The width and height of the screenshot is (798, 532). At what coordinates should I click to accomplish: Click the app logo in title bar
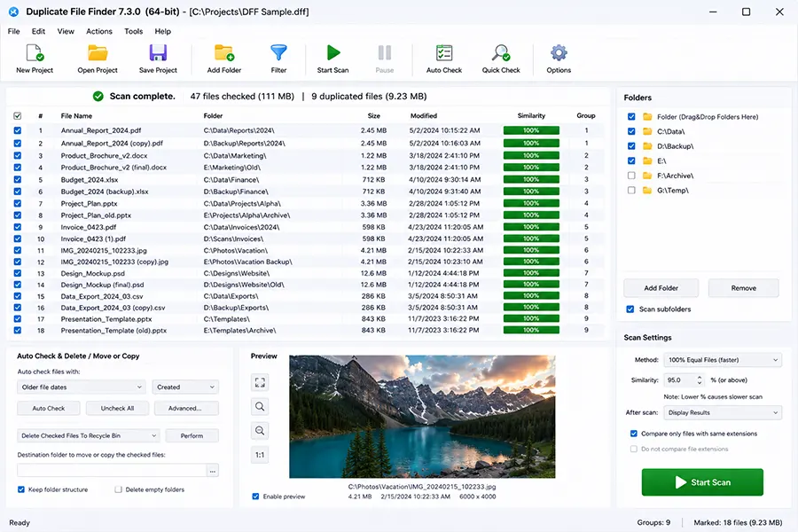13,12
